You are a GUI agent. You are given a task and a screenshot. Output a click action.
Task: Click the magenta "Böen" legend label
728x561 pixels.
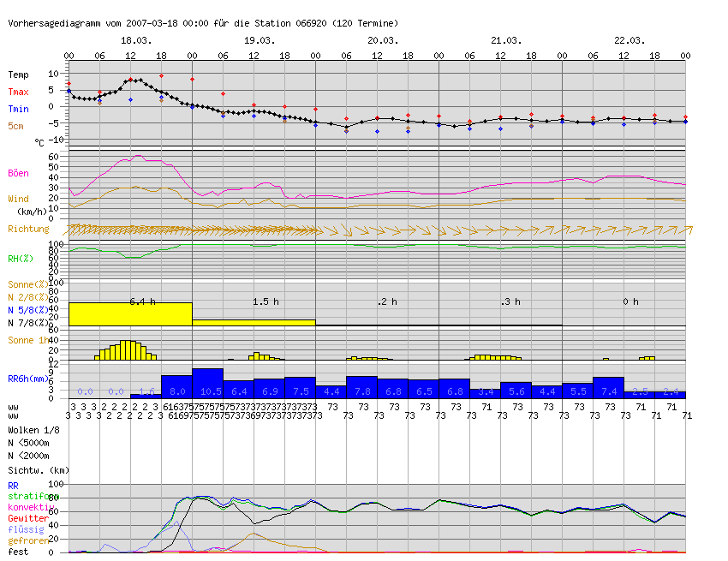pos(18,173)
